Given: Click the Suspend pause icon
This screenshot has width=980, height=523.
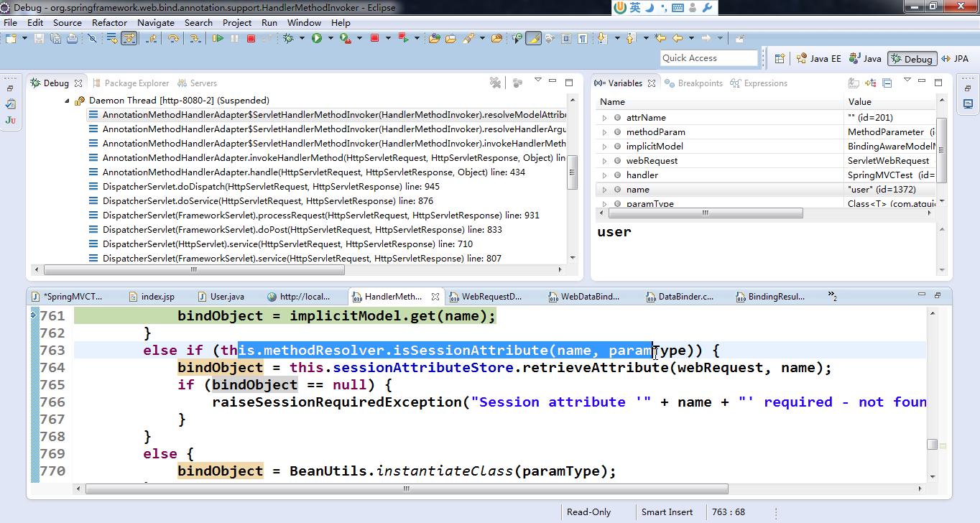Looking at the screenshot, I should coord(234,38).
